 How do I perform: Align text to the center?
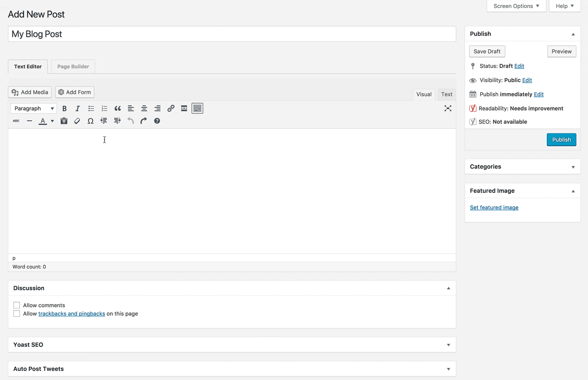point(144,108)
